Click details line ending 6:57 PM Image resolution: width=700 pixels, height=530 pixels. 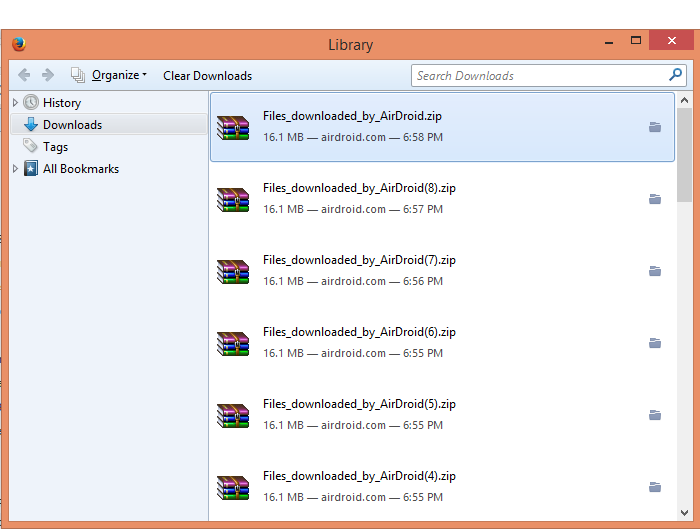click(353, 209)
